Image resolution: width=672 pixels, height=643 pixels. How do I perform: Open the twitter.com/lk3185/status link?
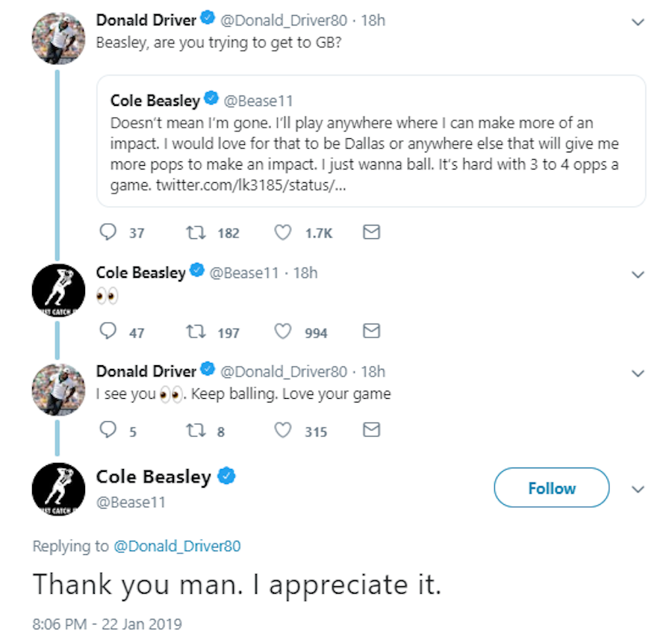tap(250, 184)
